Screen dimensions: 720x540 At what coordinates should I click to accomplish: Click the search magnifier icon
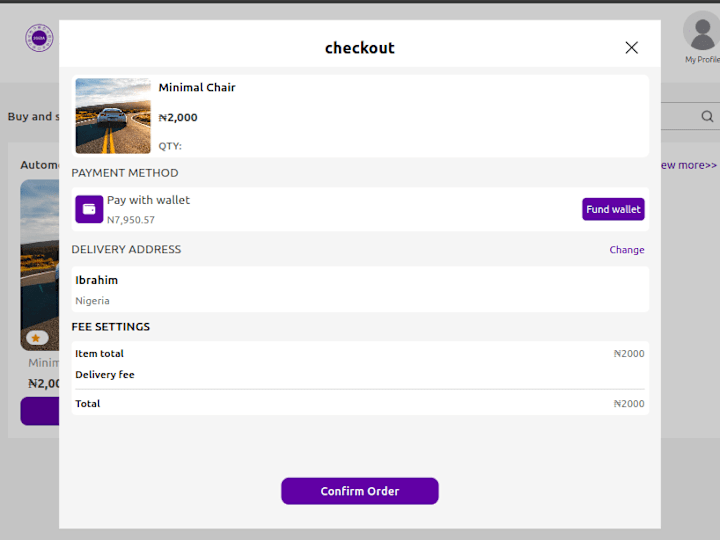[707, 117]
